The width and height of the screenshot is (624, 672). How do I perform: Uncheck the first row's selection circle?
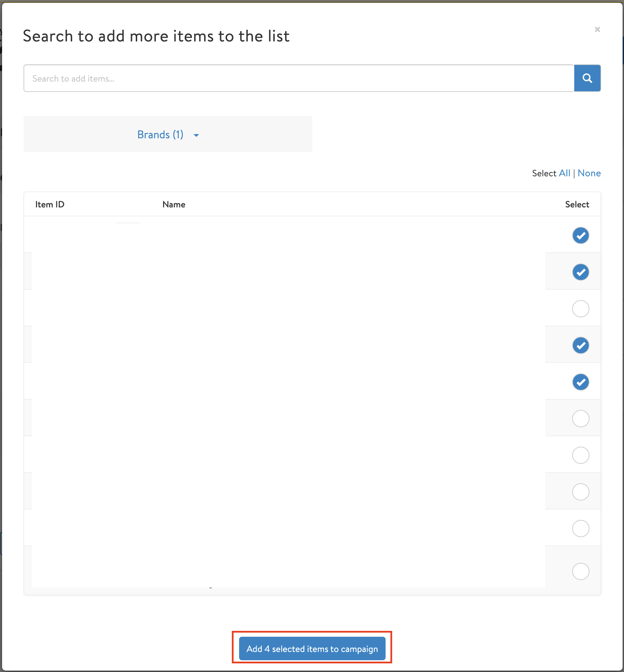coord(580,235)
